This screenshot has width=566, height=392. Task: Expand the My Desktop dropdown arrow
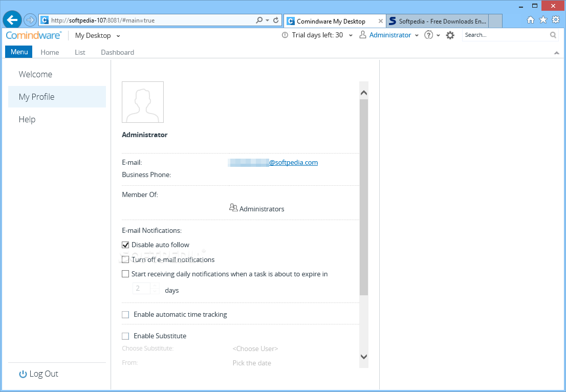click(x=118, y=36)
